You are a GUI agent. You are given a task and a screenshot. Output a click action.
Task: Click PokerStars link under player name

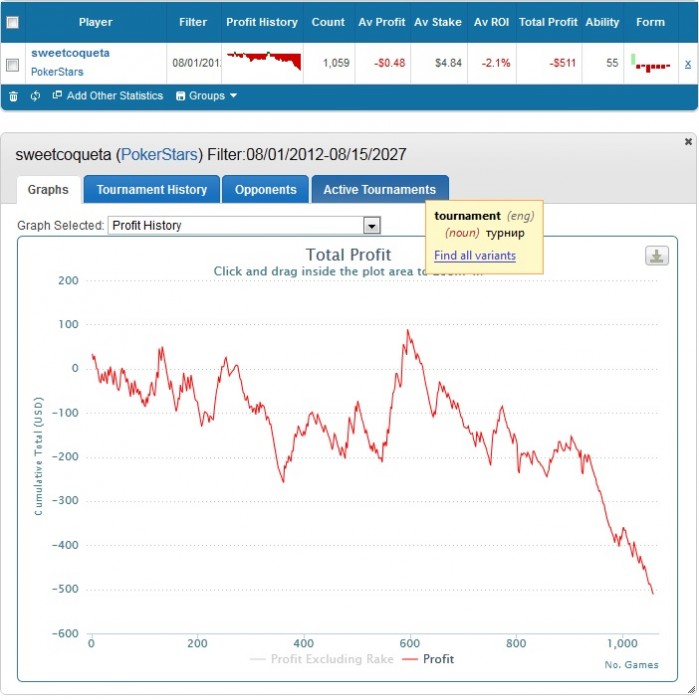[57, 72]
